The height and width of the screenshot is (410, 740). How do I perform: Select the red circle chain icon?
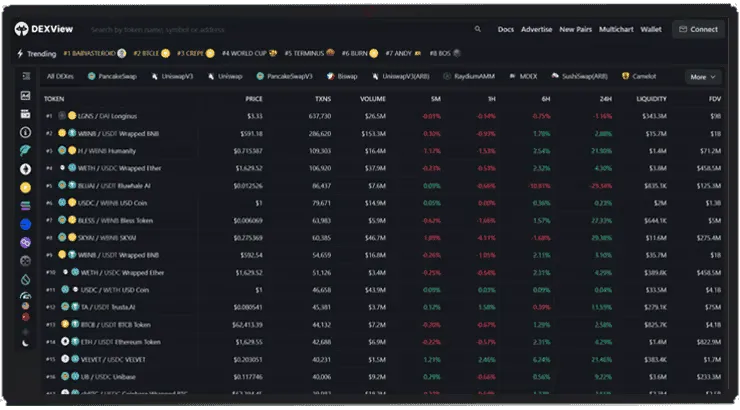[25, 317]
